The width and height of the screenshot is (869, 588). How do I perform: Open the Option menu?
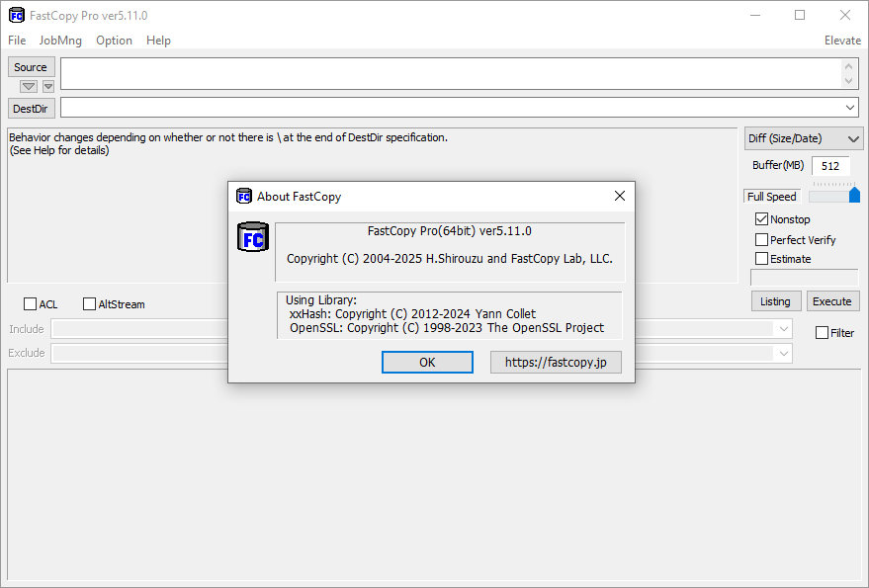click(x=114, y=41)
